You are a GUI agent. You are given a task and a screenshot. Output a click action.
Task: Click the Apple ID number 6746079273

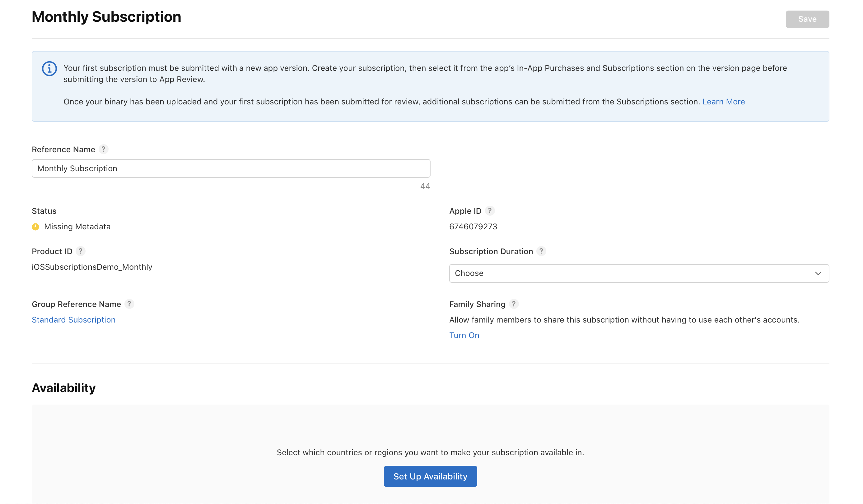[x=473, y=227]
